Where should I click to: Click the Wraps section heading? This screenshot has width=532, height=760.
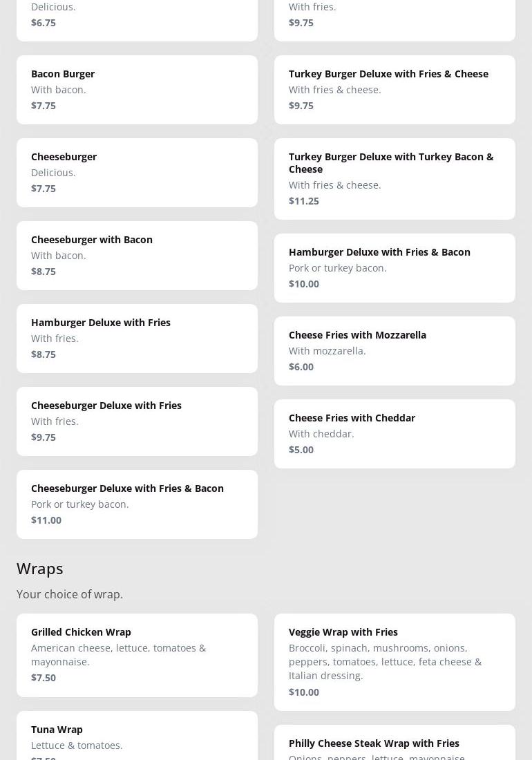(x=40, y=568)
